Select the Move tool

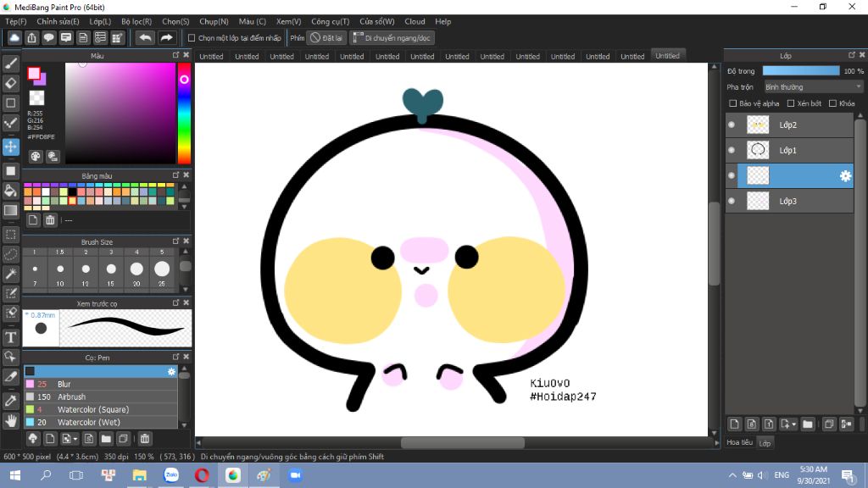pos(10,147)
